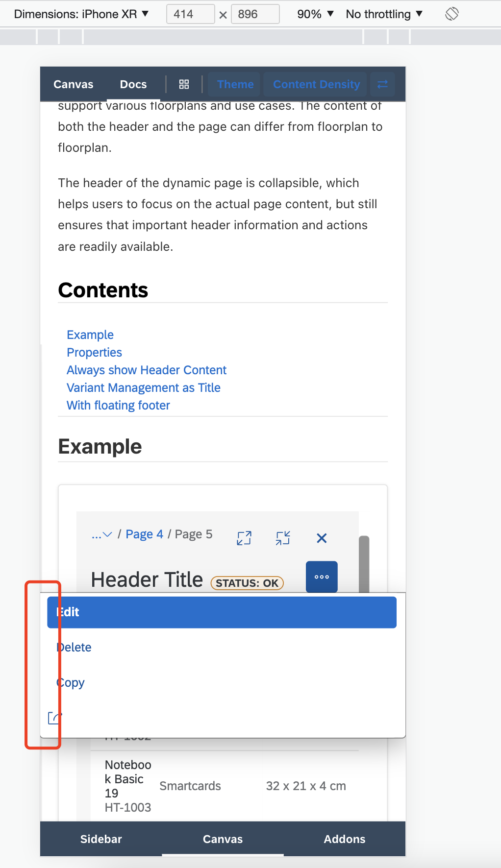Screen dimensions: 501x868
Task: Click the Contents heading
Action: [x=103, y=290]
